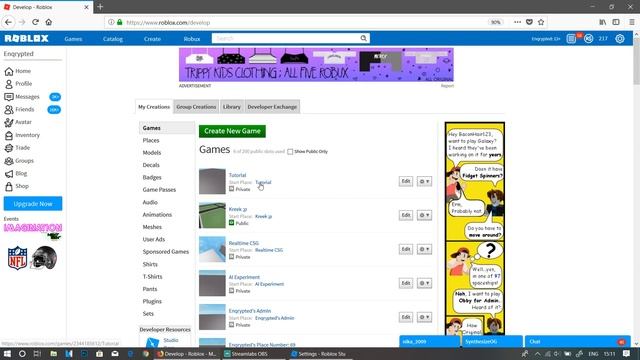Screen dimensions: 640x360
Task: Open Firefox library icon
Action: [602, 22]
